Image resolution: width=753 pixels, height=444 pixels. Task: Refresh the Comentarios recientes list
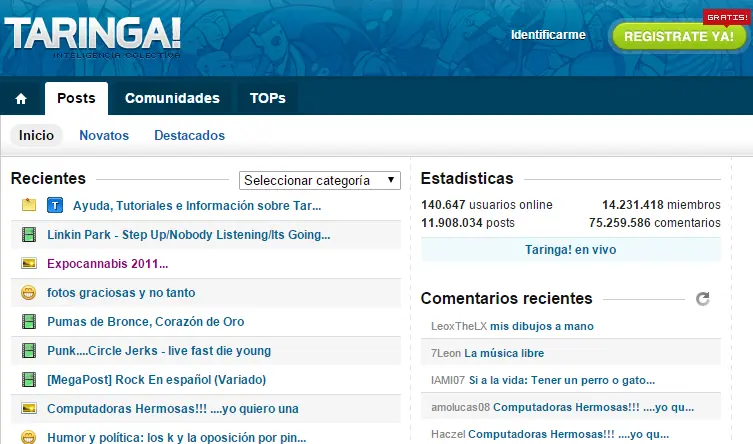[x=703, y=299]
